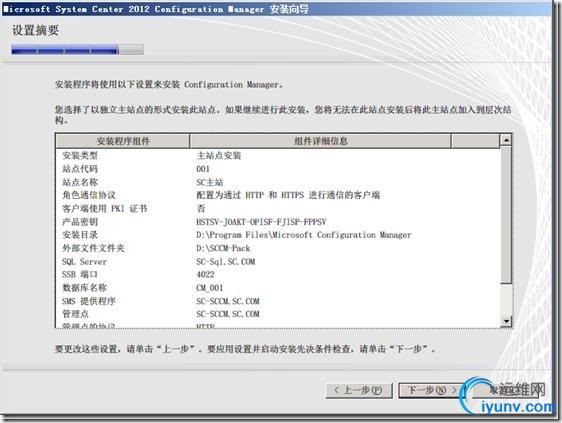
Task: Select the SSB 端口 row label
Action: pyautogui.click(x=80, y=275)
